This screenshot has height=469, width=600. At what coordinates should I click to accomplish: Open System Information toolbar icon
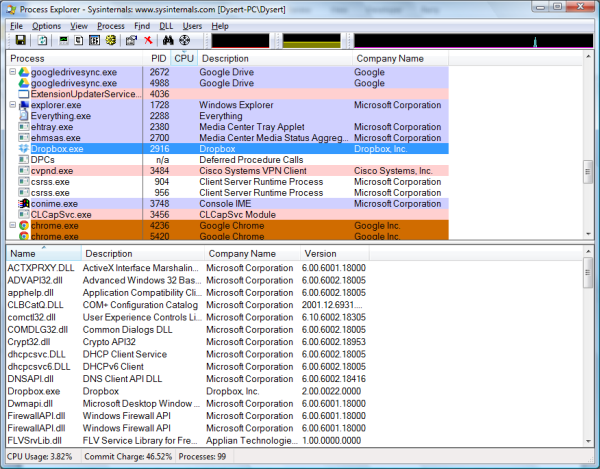pyautogui.click(x=64, y=40)
